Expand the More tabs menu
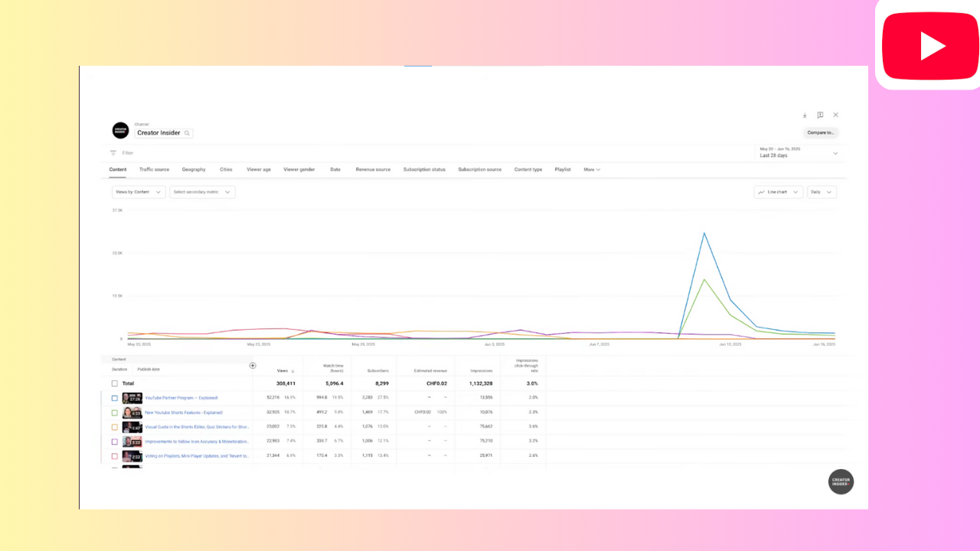The height and width of the screenshot is (551, 980). click(x=592, y=170)
